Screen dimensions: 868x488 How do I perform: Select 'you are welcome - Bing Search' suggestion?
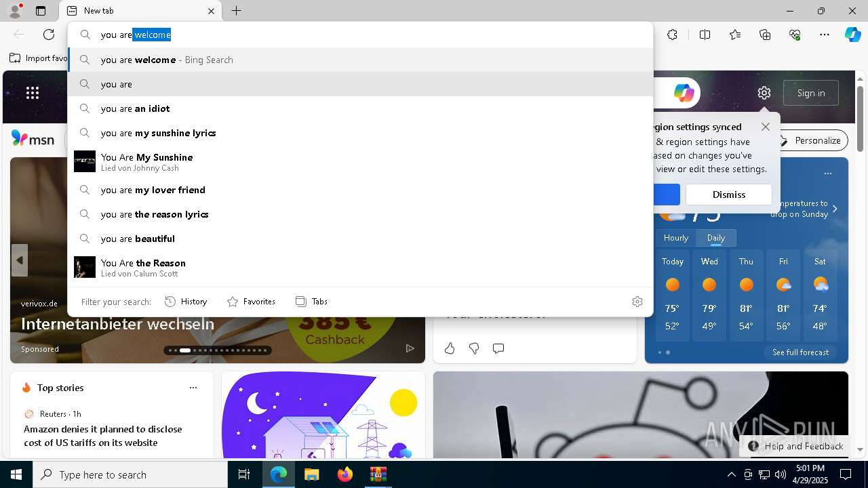pyautogui.click(x=360, y=60)
